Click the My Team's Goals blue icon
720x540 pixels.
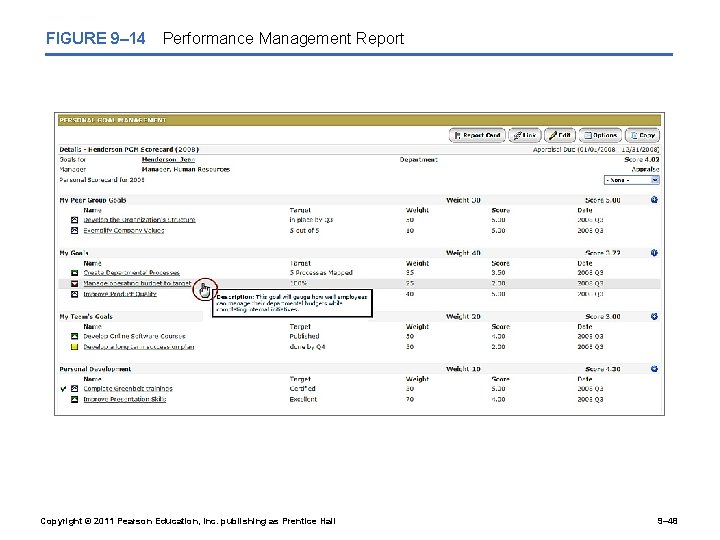tap(654, 316)
